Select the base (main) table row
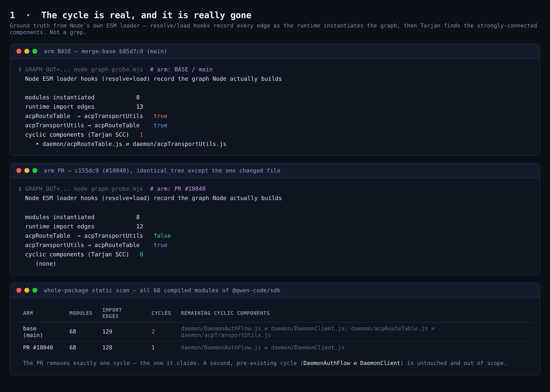The image size is (550, 392). (x=275, y=332)
